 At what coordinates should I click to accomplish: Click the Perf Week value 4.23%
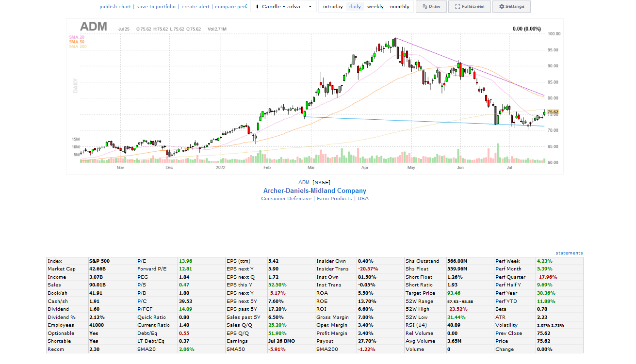(x=544, y=261)
